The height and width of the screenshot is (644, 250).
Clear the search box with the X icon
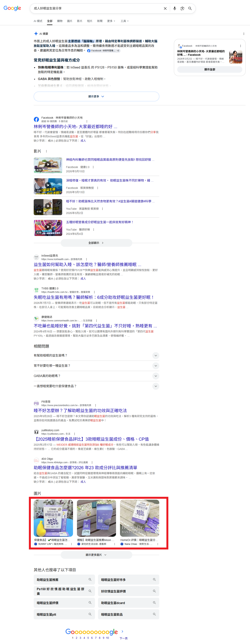(x=165, y=8)
